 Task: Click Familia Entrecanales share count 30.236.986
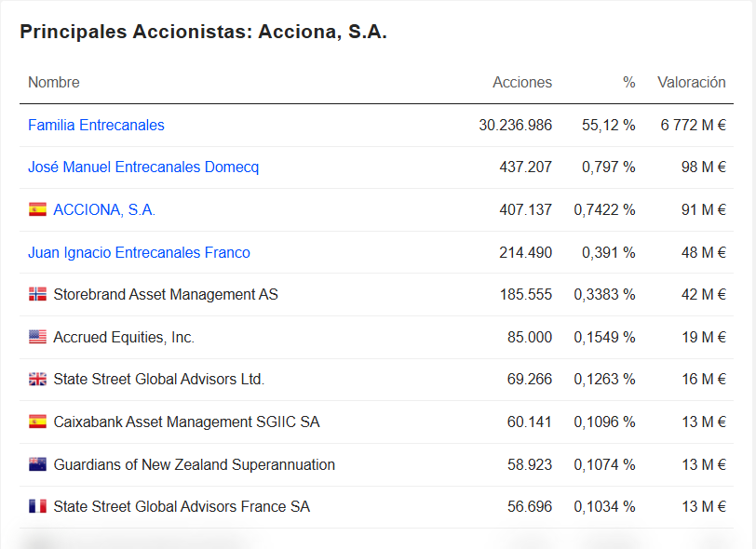pos(515,125)
